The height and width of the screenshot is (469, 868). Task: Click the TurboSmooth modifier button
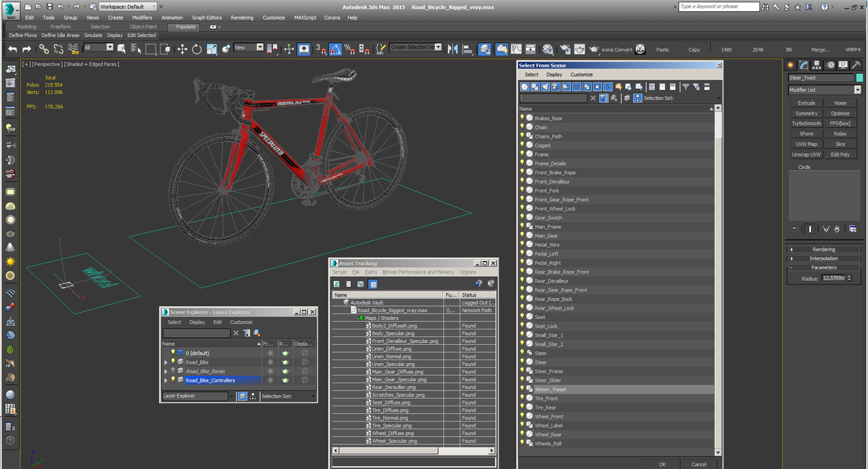coord(806,124)
